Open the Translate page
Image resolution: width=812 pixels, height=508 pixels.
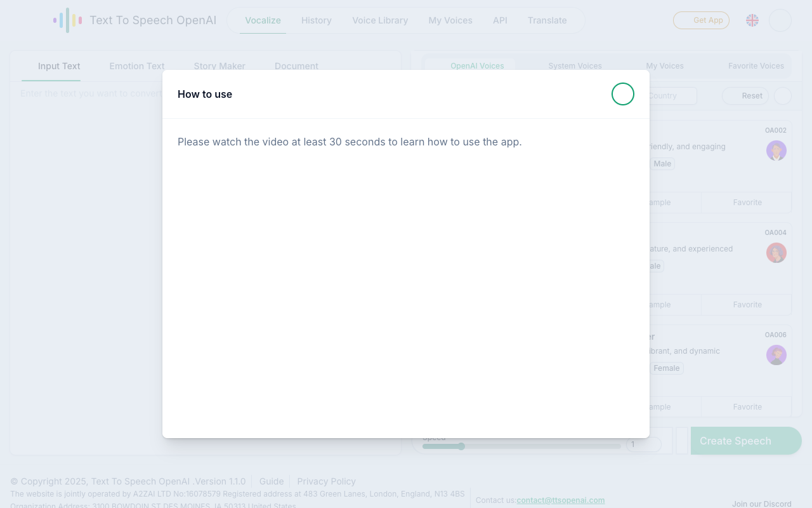[547, 20]
